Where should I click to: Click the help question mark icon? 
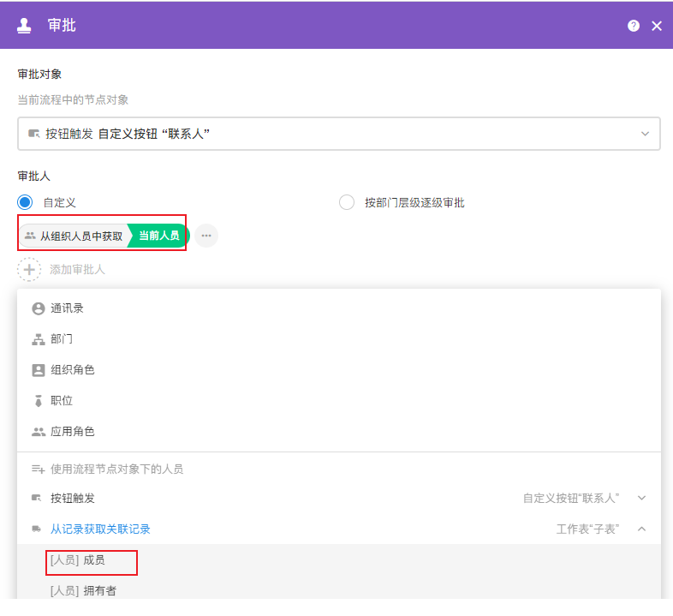(x=634, y=26)
